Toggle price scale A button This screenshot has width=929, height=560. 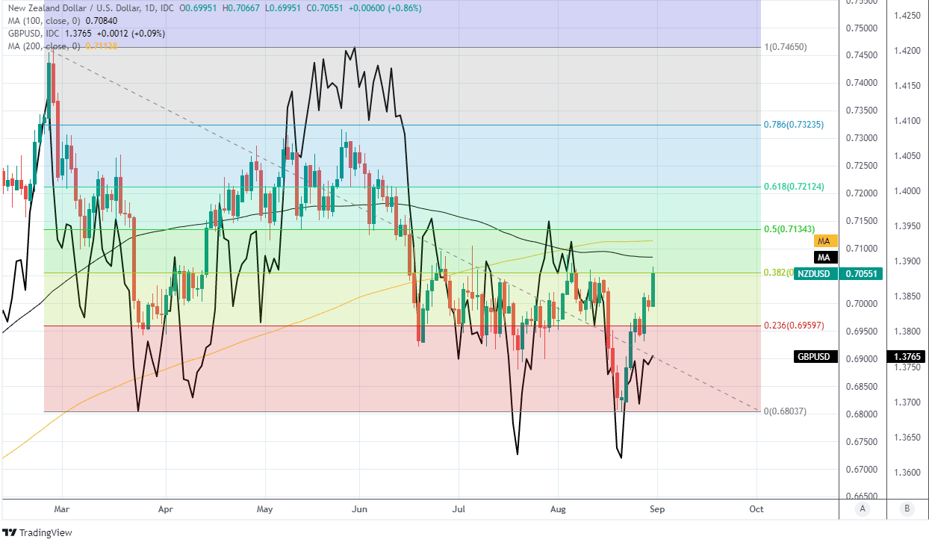863,508
